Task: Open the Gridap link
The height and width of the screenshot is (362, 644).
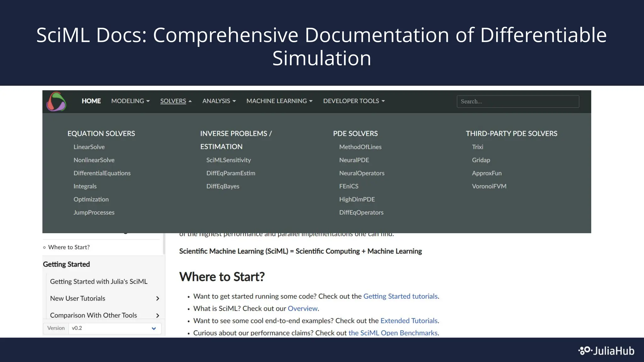Action: pos(481,160)
